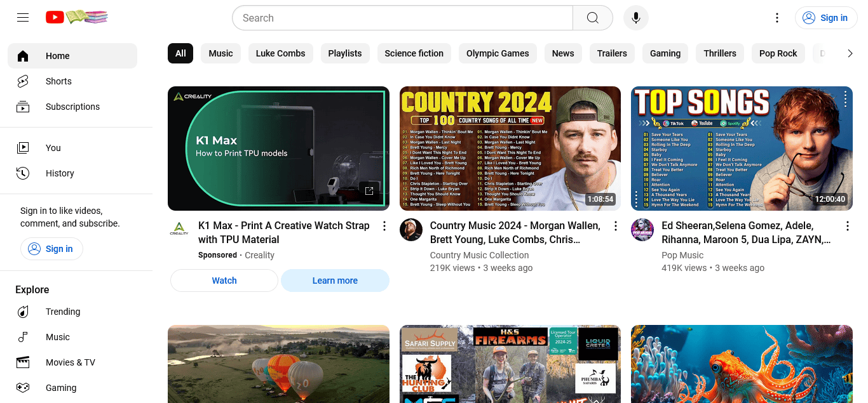Open the orange octopus video thumbnail
The height and width of the screenshot is (403, 868).
tap(742, 364)
